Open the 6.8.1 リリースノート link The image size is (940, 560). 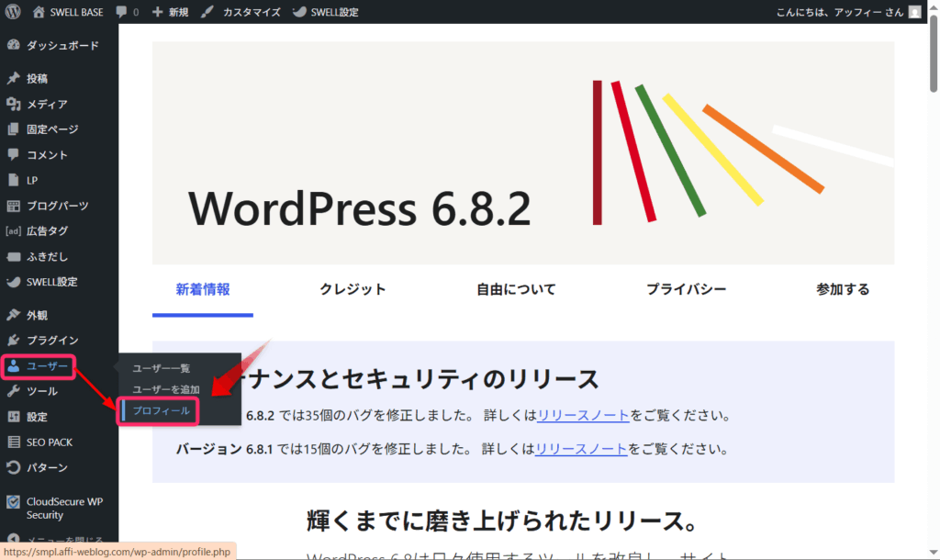click(581, 449)
